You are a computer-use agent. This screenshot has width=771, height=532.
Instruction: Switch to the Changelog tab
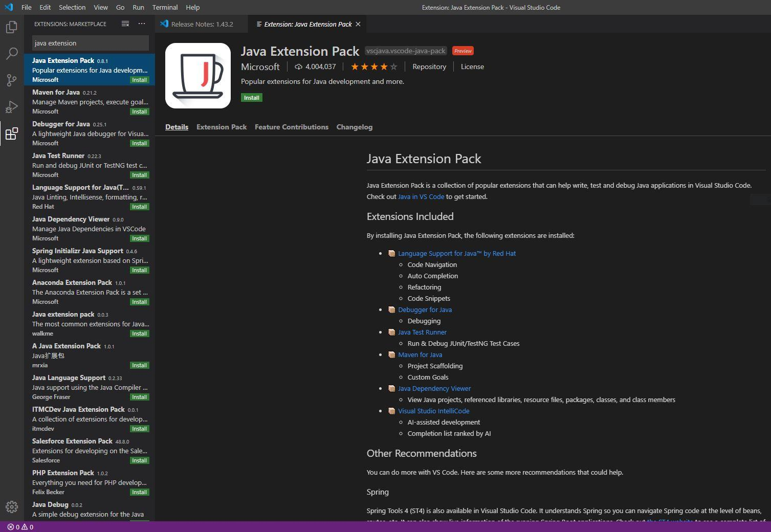click(x=355, y=127)
